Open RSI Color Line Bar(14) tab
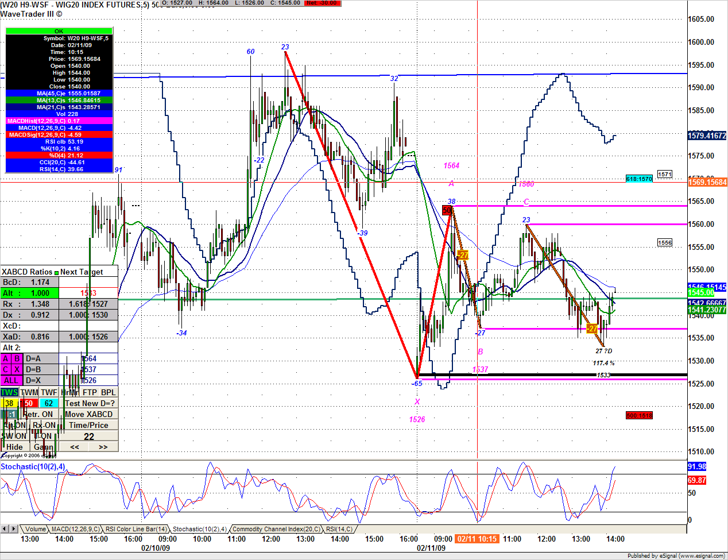728x560 pixels. click(136, 529)
